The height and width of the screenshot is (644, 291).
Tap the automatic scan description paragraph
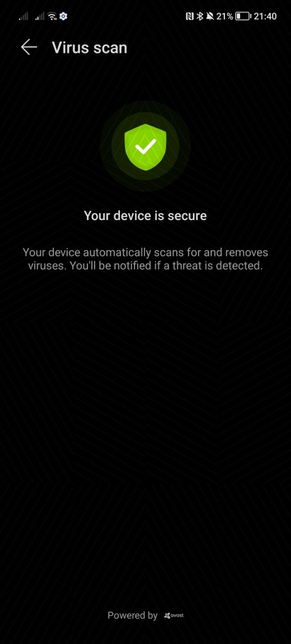pyautogui.click(x=145, y=258)
